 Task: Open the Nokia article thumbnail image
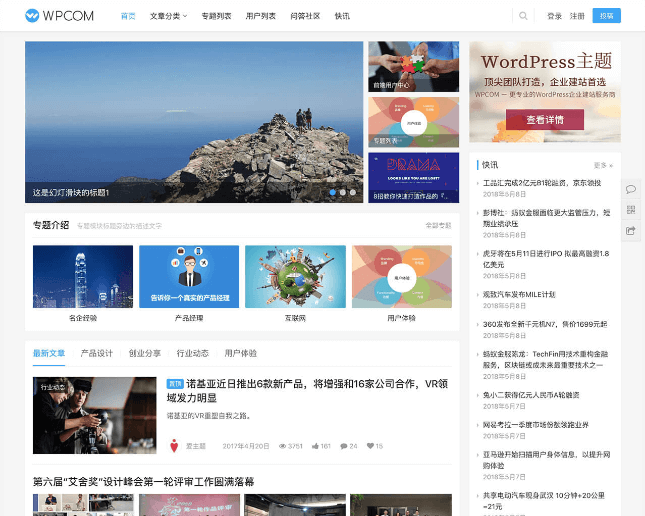pos(95,415)
